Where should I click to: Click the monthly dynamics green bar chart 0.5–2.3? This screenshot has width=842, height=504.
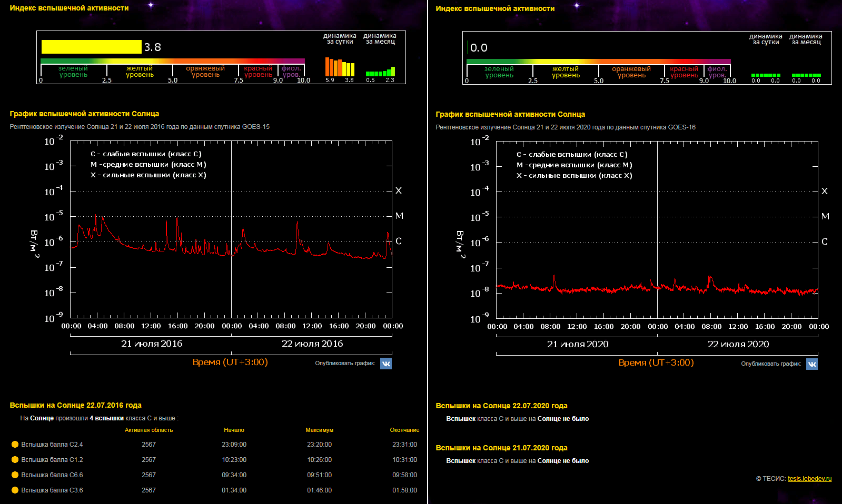380,72
